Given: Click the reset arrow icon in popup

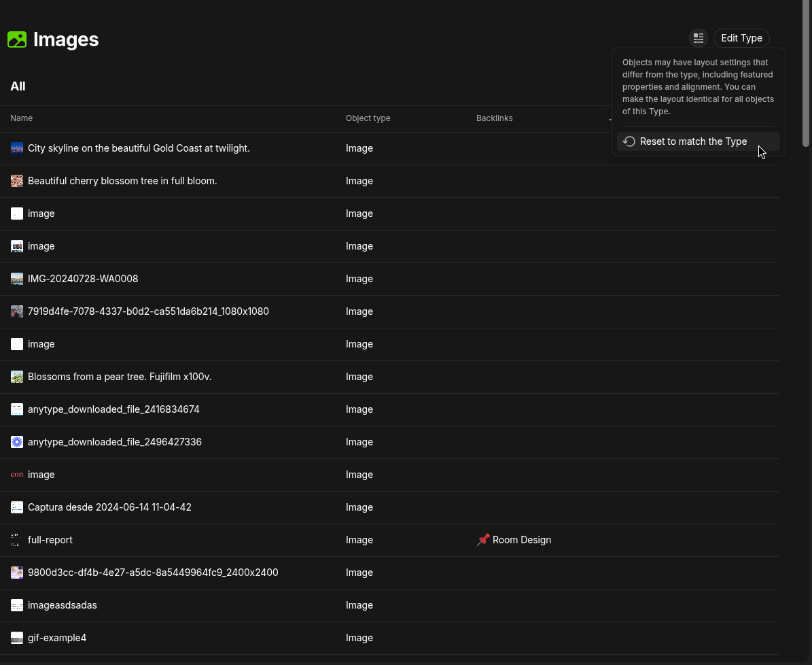Looking at the screenshot, I should 629,141.
